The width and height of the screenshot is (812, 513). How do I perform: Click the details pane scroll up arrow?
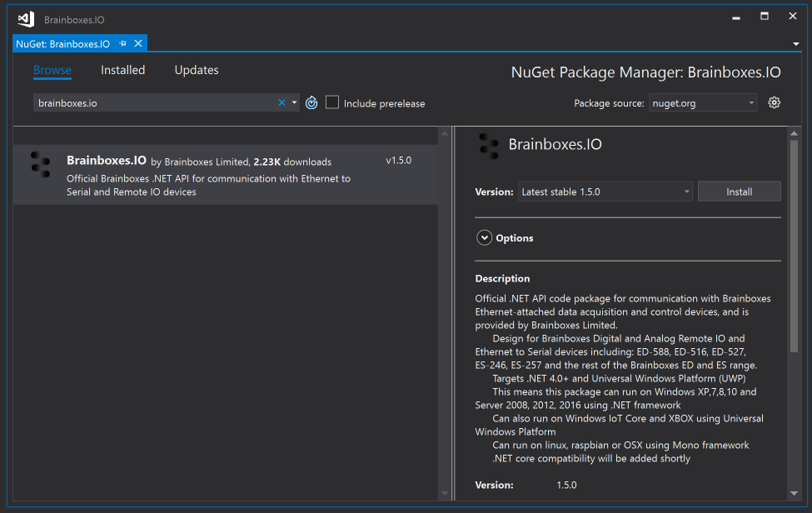[794, 133]
